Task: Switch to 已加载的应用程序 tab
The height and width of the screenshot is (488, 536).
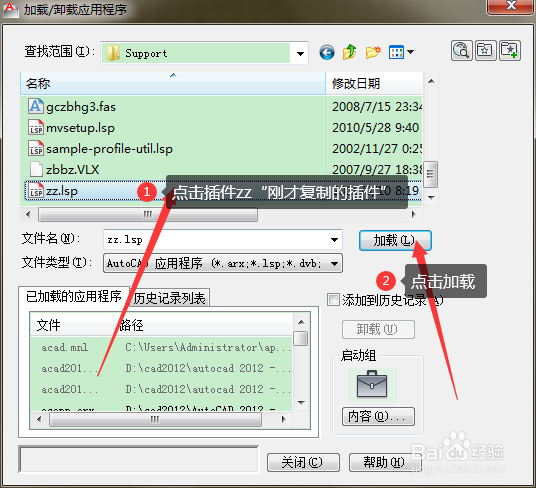Action: [74, 297]
